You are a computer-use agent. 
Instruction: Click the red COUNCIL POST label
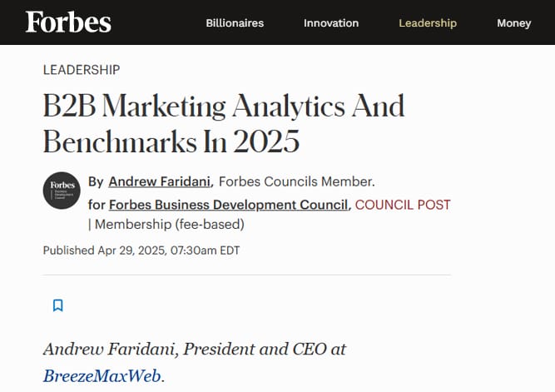tap(403, 205)
